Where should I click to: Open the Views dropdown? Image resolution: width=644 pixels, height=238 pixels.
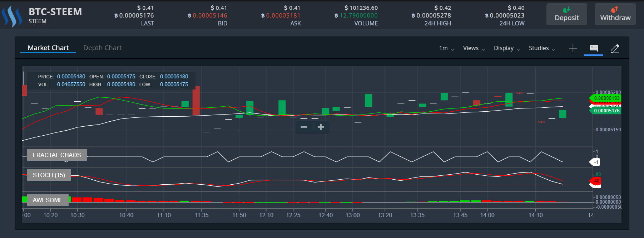[x=474, y=48]
